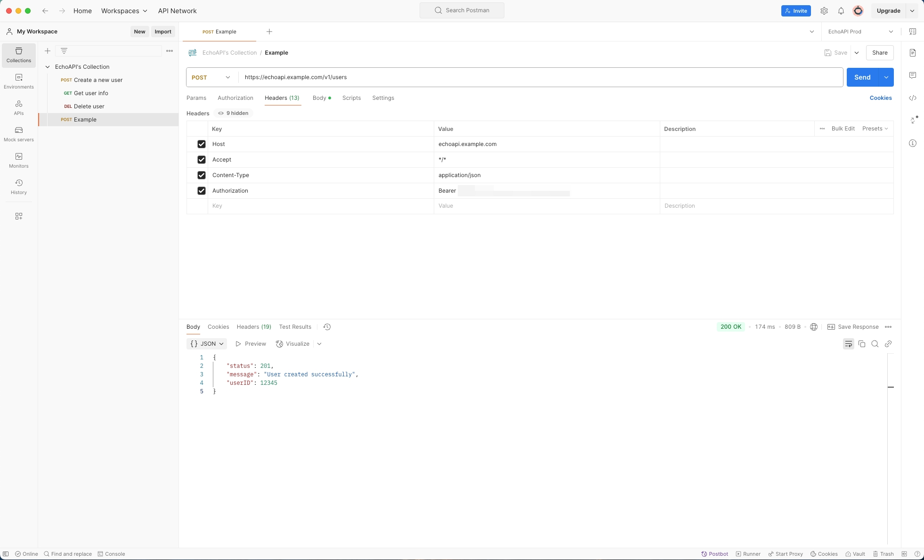This screenshot has height=560, width=924.
Task: Open the EchoAPI Prod environment selector
Action: click(x=861, y=32)
